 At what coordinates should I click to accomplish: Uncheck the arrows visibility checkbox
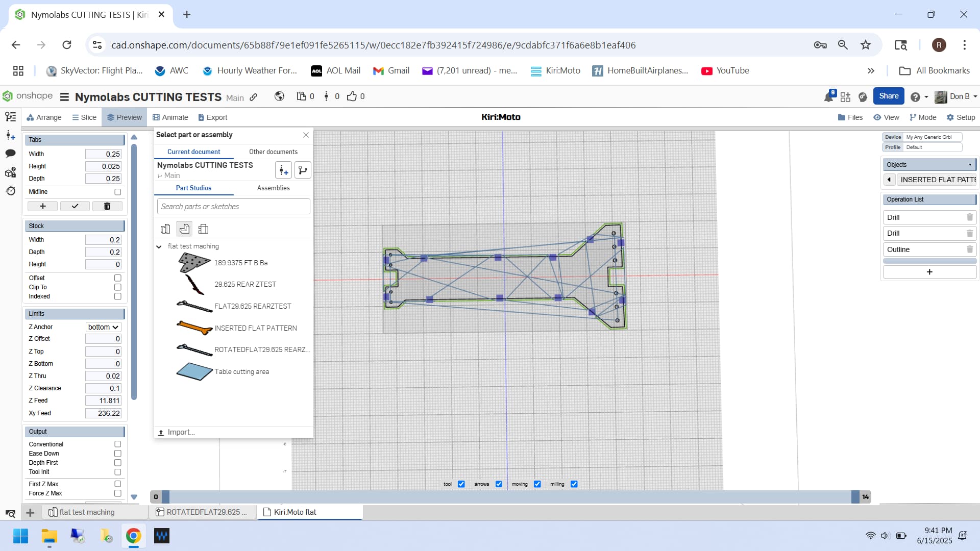point(499,484)
